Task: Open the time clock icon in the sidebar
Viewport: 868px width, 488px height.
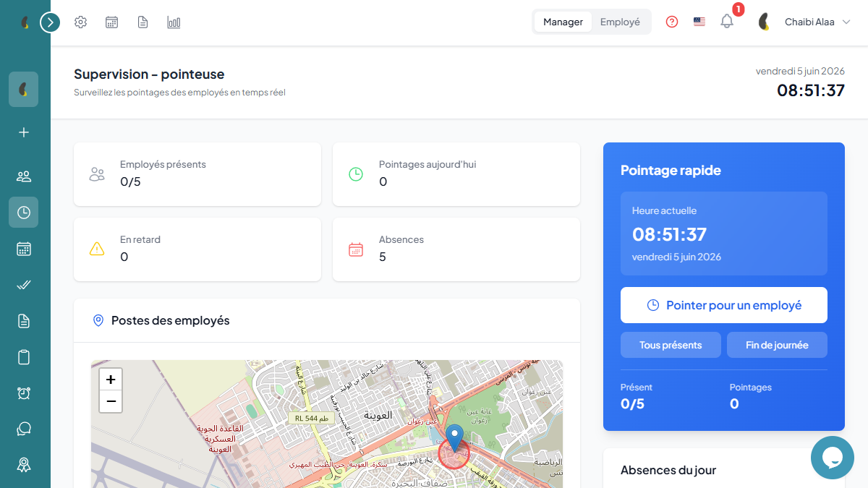Action: (x=24, y=213)
